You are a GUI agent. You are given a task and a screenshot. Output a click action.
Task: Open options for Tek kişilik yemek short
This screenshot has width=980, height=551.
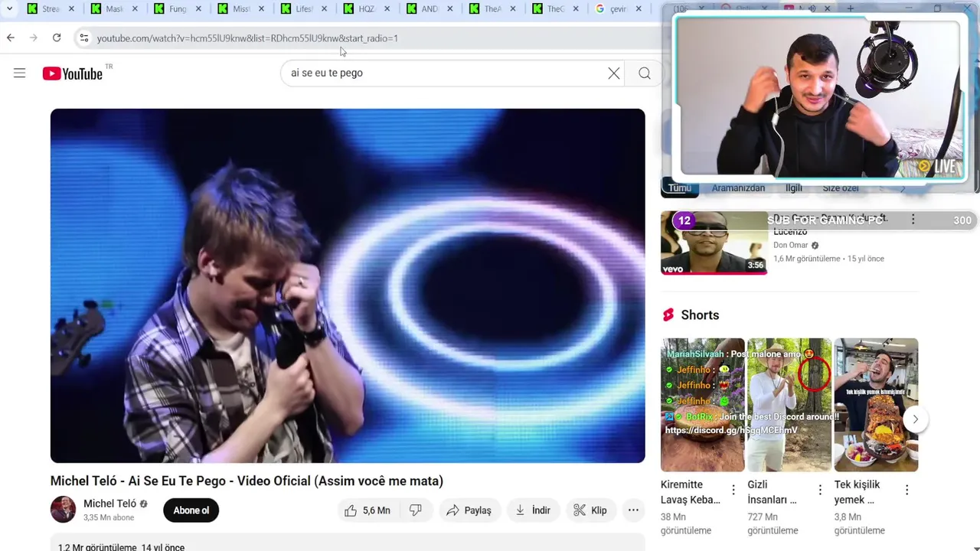pyautogui.click(x=906, y=490)
